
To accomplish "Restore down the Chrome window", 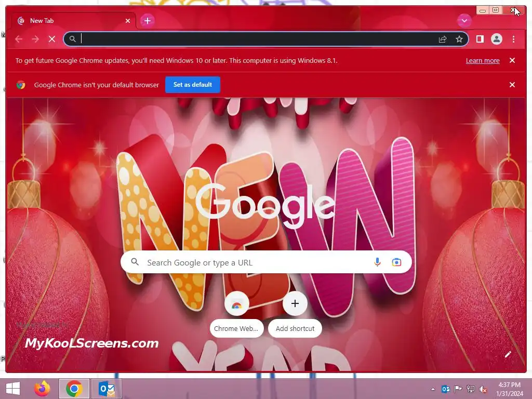I will (x=495, y=10).
